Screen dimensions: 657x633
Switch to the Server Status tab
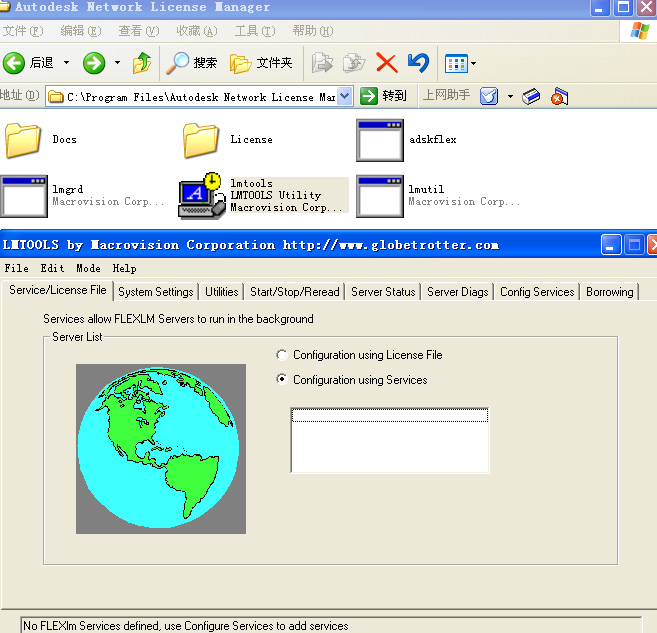pos(383,292)
